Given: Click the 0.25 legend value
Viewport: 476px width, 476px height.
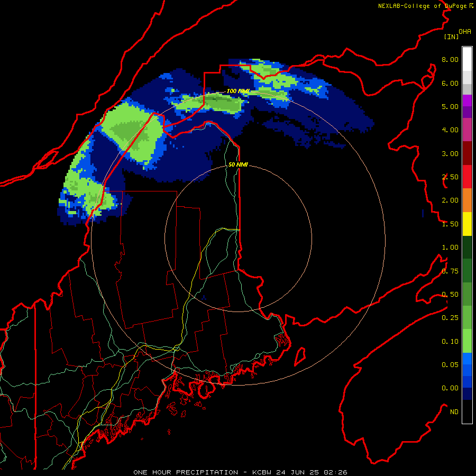Looking at the screenshot, I should (450, 318).
